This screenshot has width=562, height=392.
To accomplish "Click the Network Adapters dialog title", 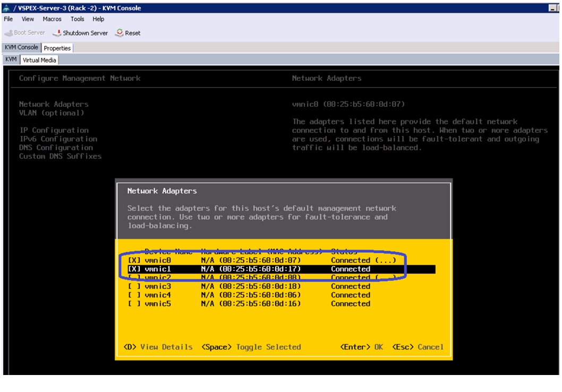I will [162, 191].
